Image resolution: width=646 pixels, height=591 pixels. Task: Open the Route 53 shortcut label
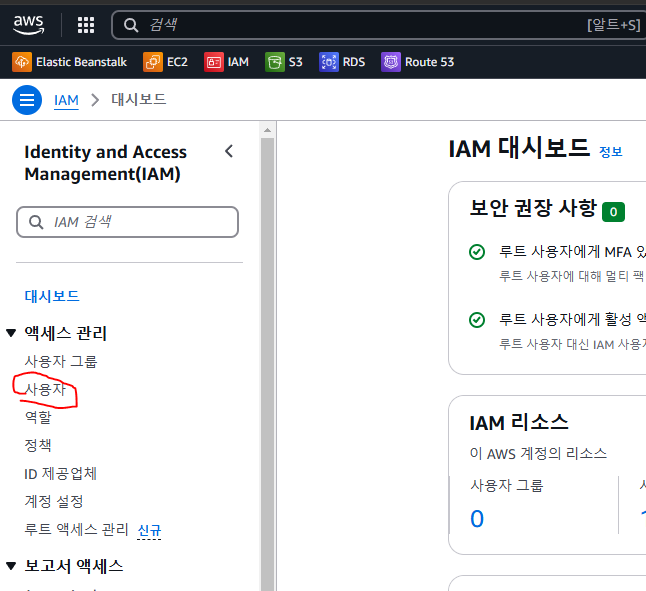(429, 62)
